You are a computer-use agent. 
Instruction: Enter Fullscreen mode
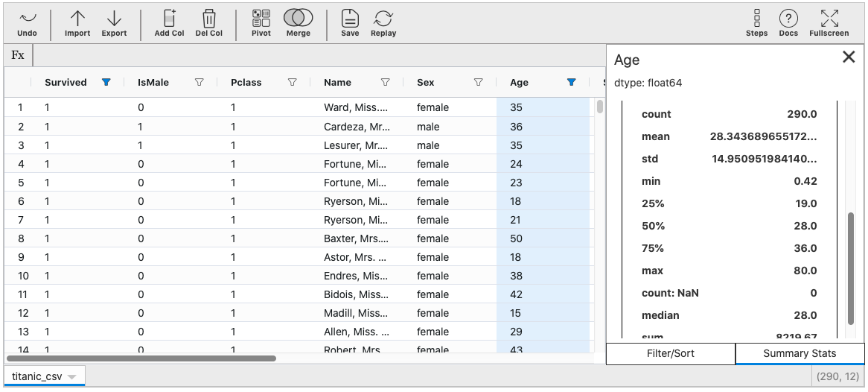point(829,23)
